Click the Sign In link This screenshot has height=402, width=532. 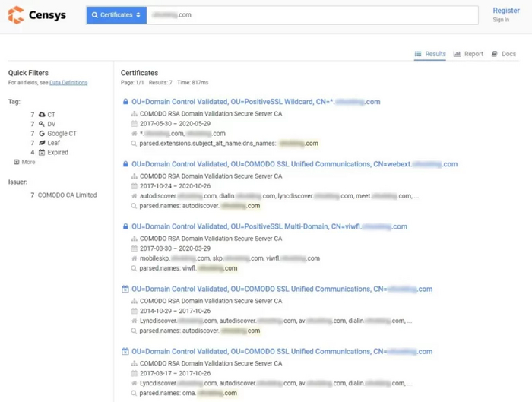pos(501,21)
